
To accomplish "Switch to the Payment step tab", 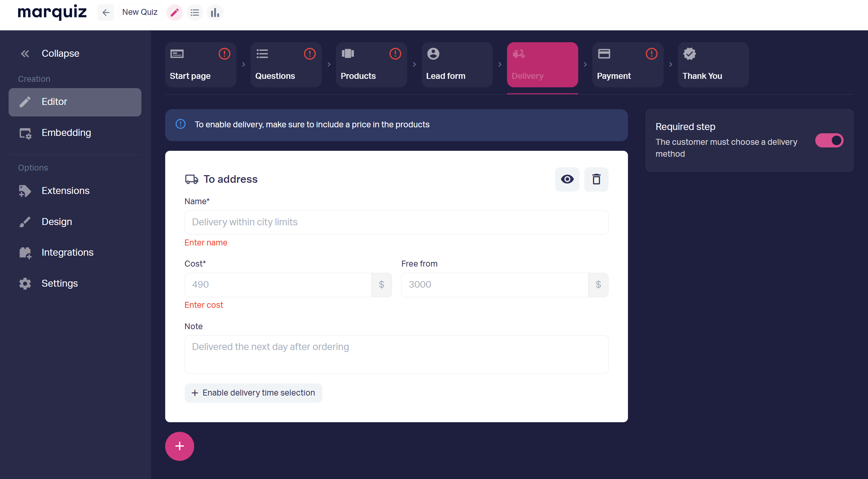I will point(627,65).
